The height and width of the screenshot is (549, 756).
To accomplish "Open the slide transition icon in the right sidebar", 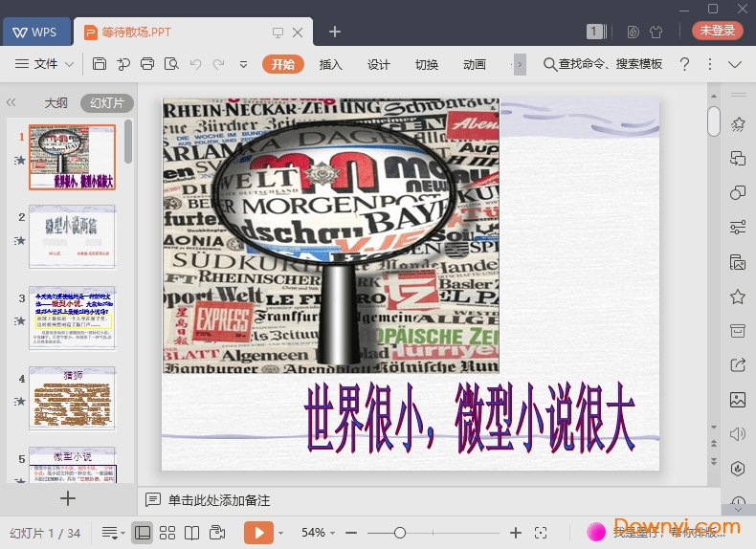I will pos(738,158).
